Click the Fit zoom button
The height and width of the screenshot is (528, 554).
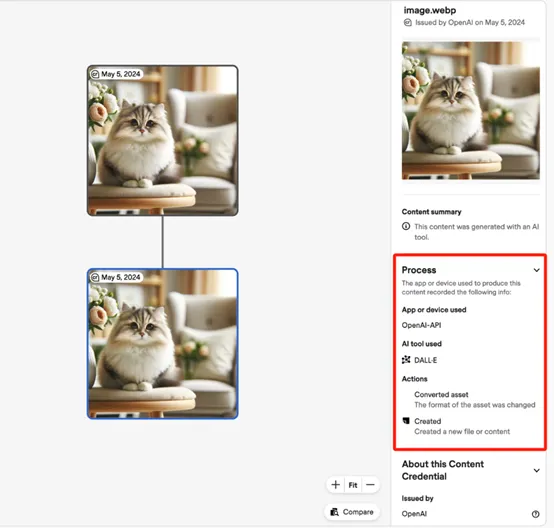(x=353, y=485)
